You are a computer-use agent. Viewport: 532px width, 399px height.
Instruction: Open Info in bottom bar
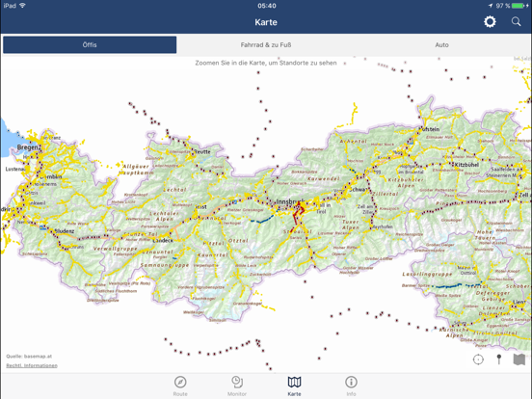coord(351,386)
